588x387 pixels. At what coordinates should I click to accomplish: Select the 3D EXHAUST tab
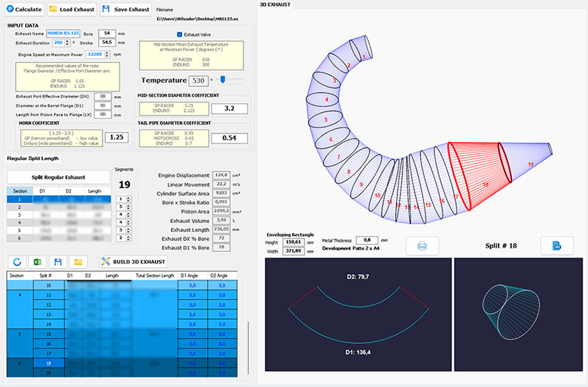275,4
